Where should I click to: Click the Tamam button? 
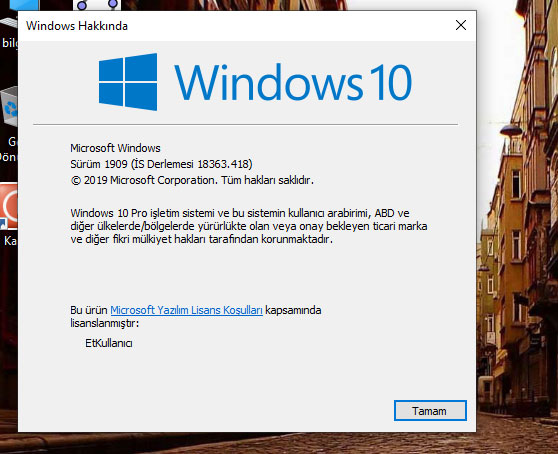pyautogui.click(x=430, y=411)
